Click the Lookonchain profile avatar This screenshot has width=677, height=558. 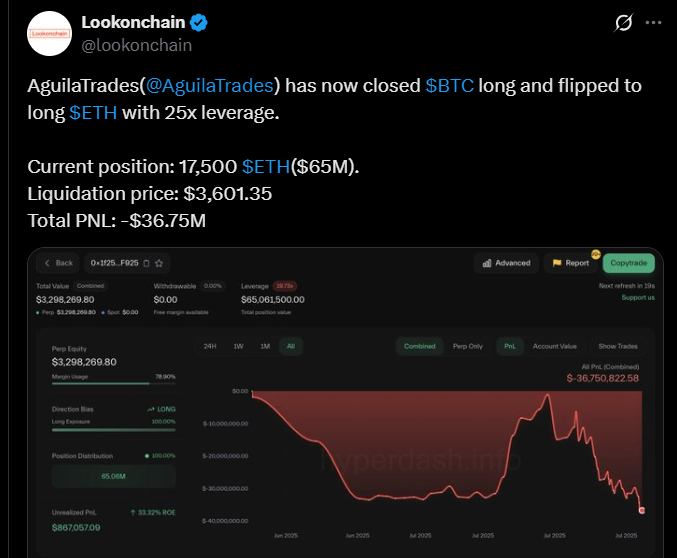pos(49,34)
